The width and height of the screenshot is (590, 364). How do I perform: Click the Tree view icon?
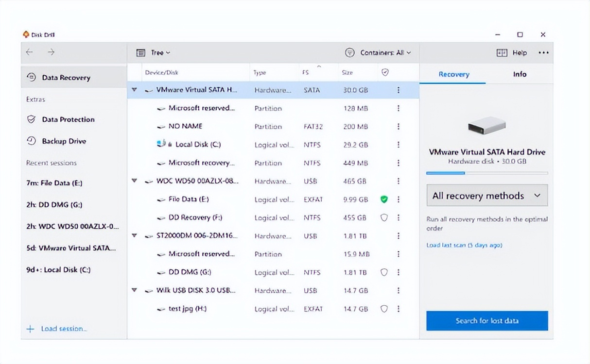pyautogui.click(x=141, y=53)
